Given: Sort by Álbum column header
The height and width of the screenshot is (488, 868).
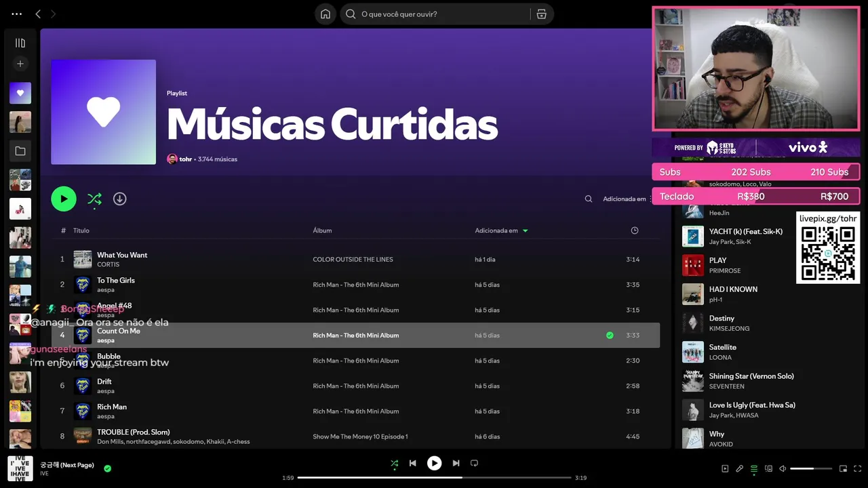Looking at the screenshot, I should [322, 230].
